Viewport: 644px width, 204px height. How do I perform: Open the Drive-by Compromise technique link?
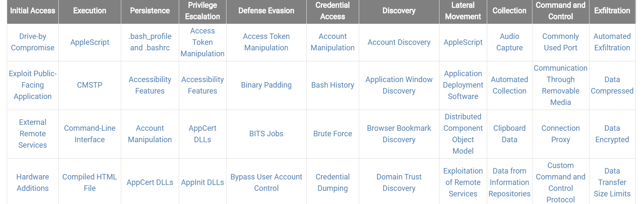click(33, 42)
